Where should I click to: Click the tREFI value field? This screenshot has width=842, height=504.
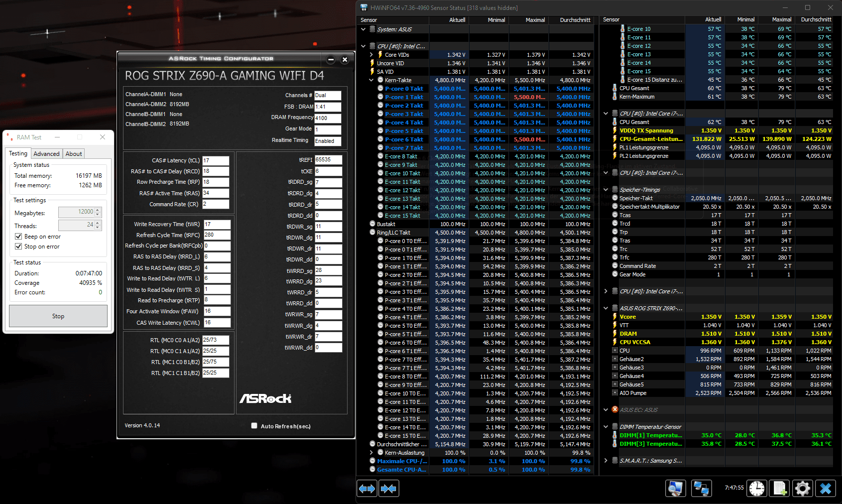coord(329,160)
